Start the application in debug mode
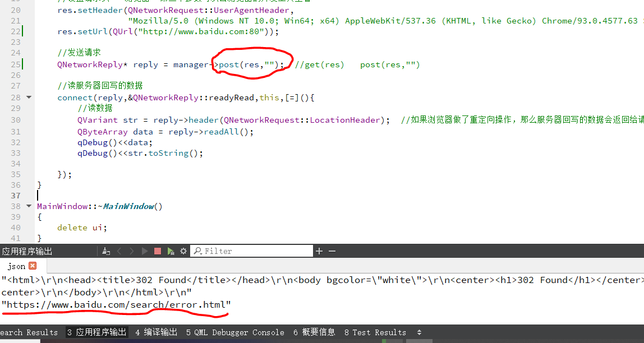Image resolution: width=644 pixels, height=343 pixels. click(x=171, y=251)
